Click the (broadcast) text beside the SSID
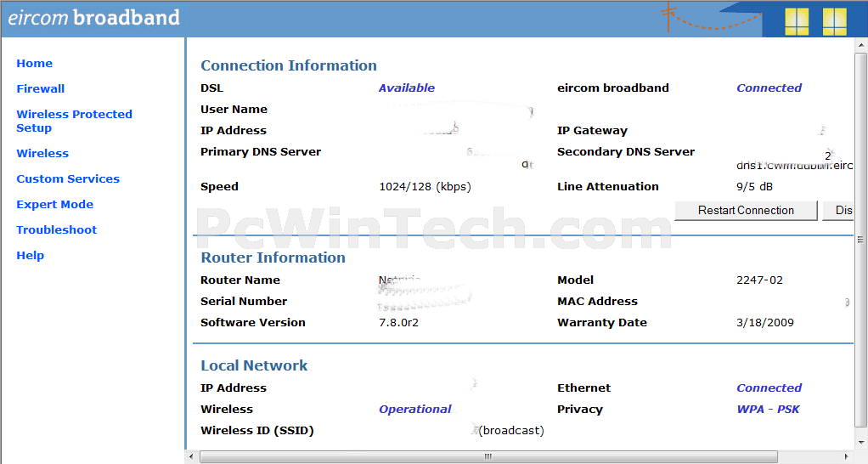The height and width of the screenshot is (464, 868). pos(511,430)
